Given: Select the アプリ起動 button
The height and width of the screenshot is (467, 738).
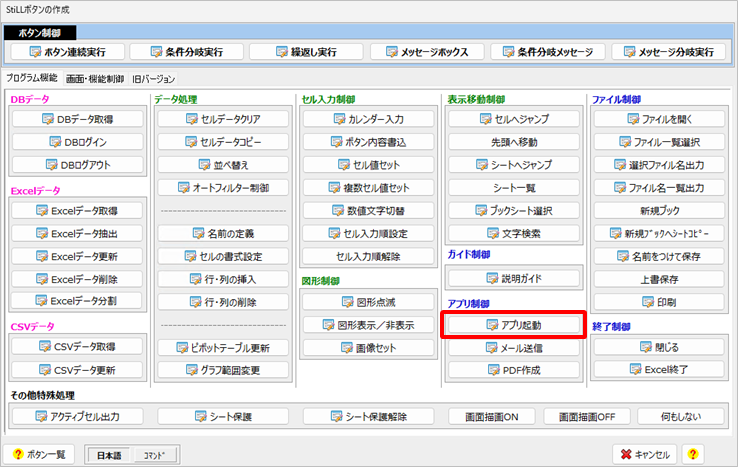Looking at the screenshot, I should pyautogui.click(x=511, y=325).
